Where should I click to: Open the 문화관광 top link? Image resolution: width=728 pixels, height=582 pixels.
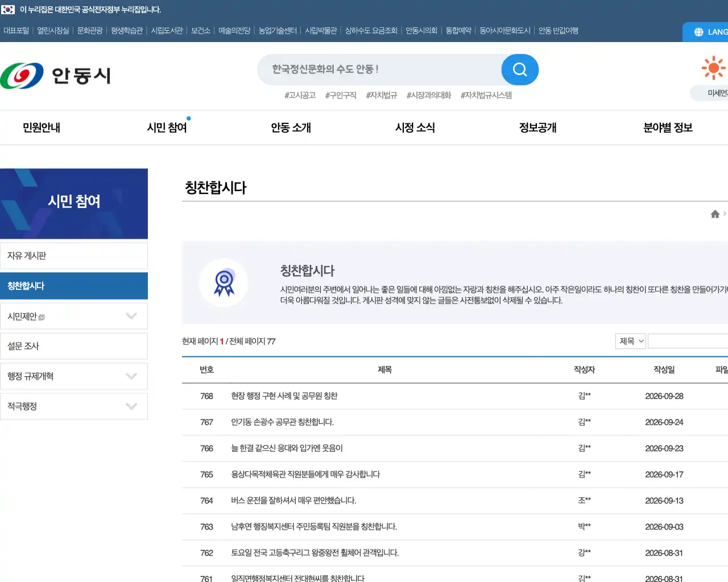click(90, 31)
